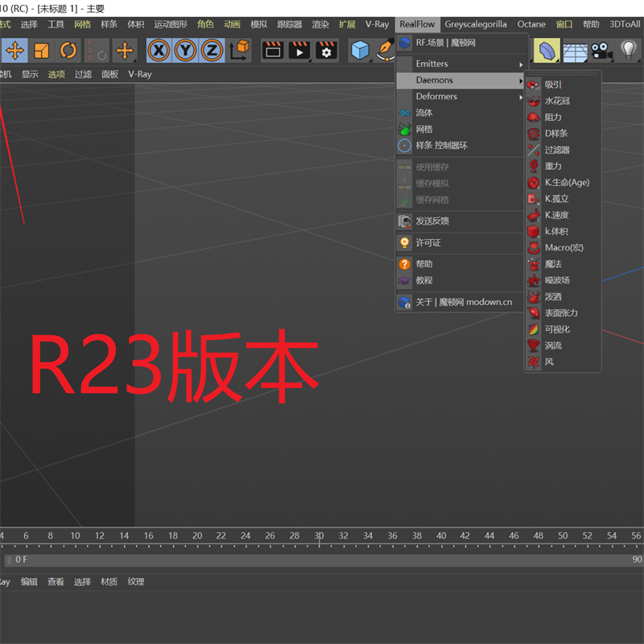Open Render Settings gear clapperboard
Screen dimensions: 644x644
pyautogui.click(x=326, y=51)
